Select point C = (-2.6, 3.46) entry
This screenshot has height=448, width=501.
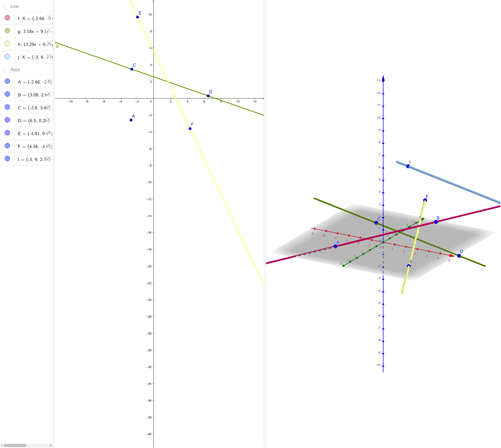(x=34, y=108)
